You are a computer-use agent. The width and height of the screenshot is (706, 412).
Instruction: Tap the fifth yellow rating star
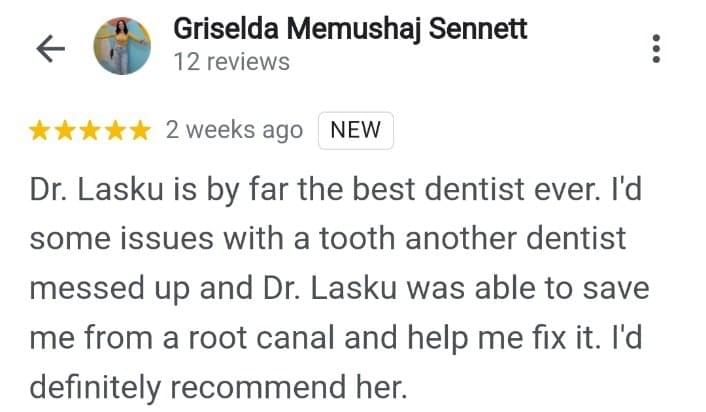pyautogui.click(x=141, y=131)
